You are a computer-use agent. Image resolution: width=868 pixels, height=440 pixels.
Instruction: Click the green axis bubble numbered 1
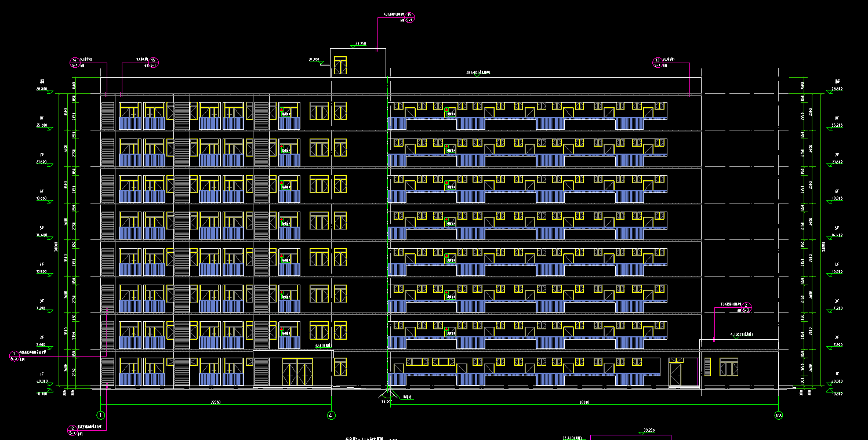[100, 415]
